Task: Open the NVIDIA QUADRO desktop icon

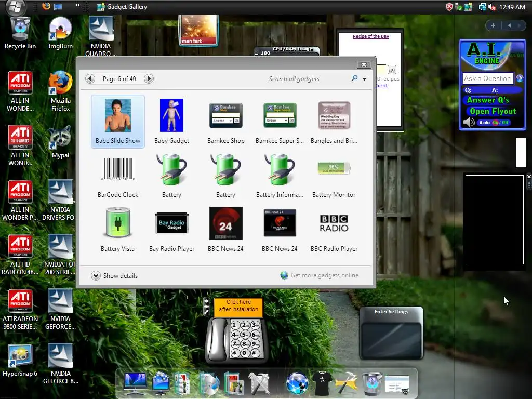Action: (101, 36)
